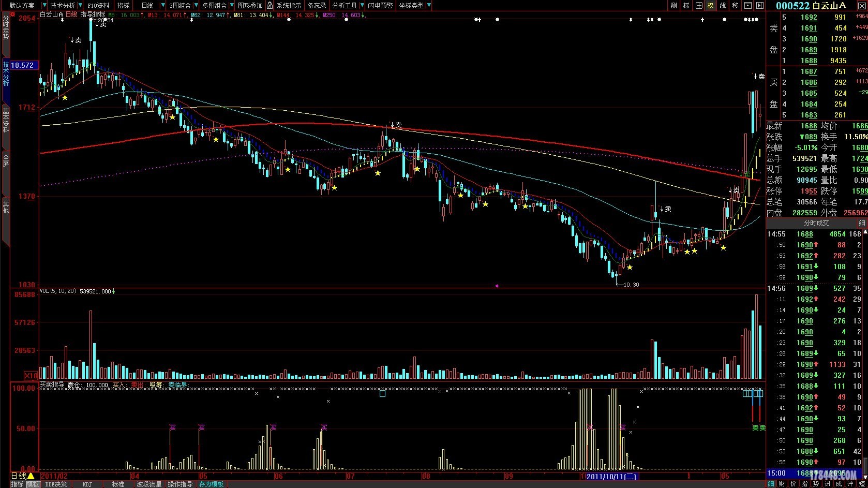Select the DDE决策 template tab
This screenshot has width=868, height=488.
[56, 484]
